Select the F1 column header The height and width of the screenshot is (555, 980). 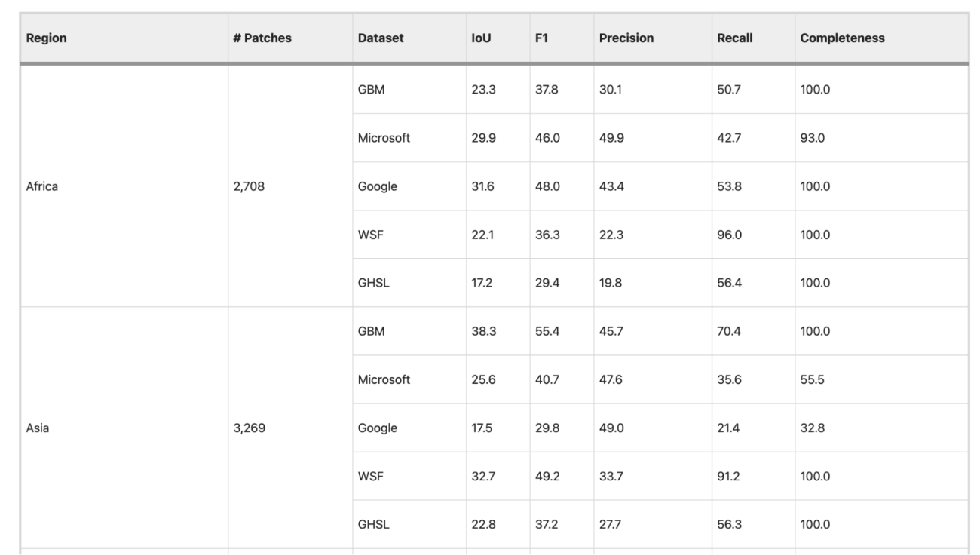541,38
